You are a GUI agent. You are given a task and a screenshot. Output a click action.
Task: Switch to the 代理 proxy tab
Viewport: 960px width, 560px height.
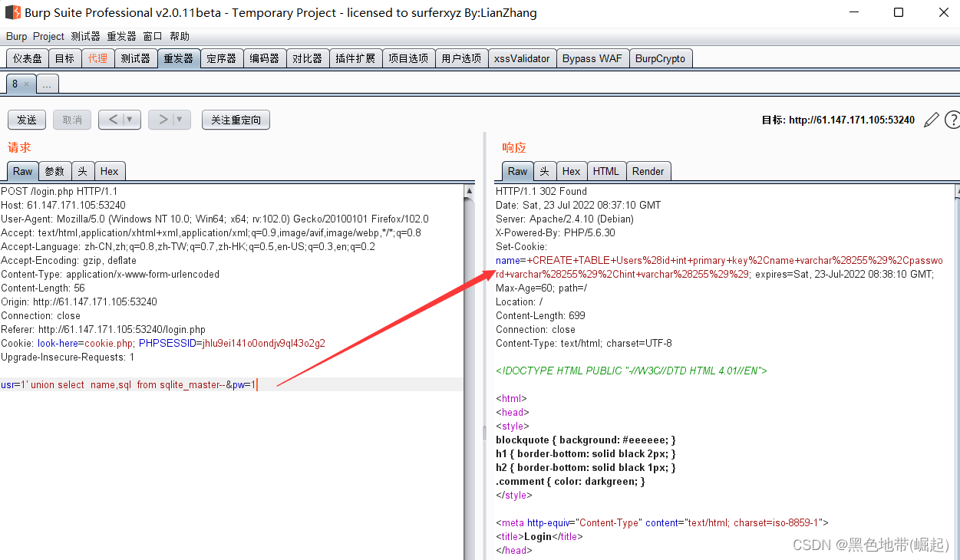point(97,58)
